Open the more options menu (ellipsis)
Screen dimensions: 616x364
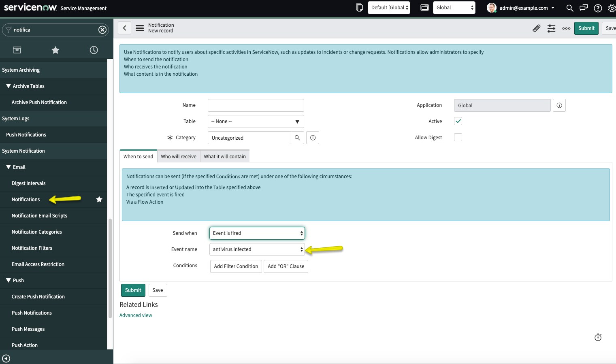[x=566, y=28]
